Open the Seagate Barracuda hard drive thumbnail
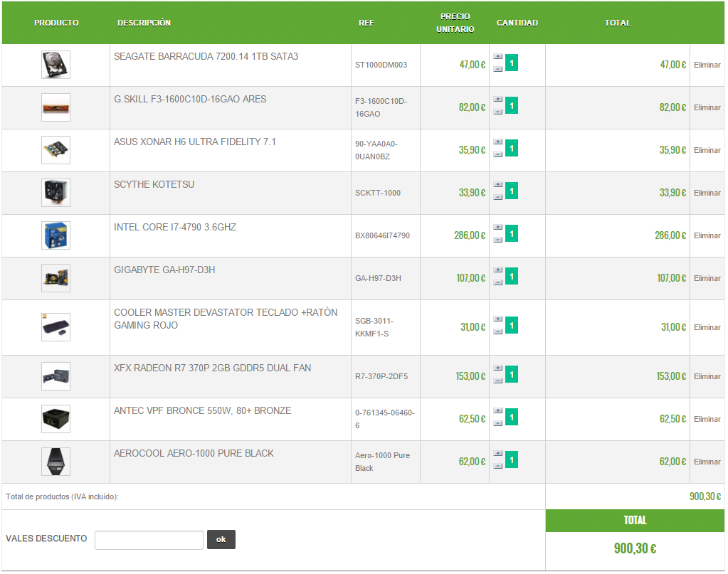728x574 pixels. pos(56,65)
